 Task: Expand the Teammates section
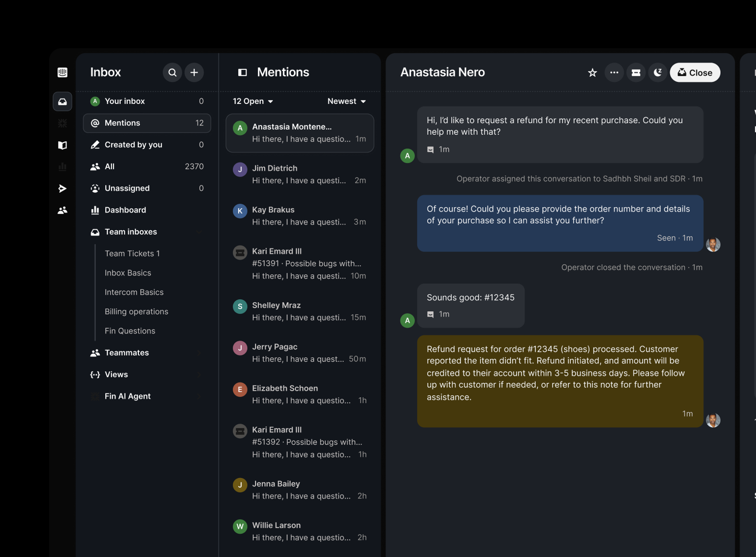click(147, 353)
